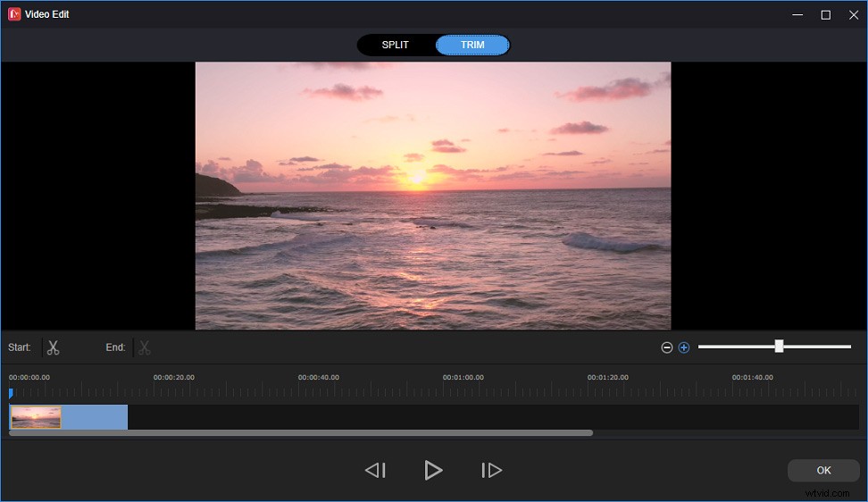868x502 pixels.
Task: Close the Video Edit window
Action: coord(854,15)
